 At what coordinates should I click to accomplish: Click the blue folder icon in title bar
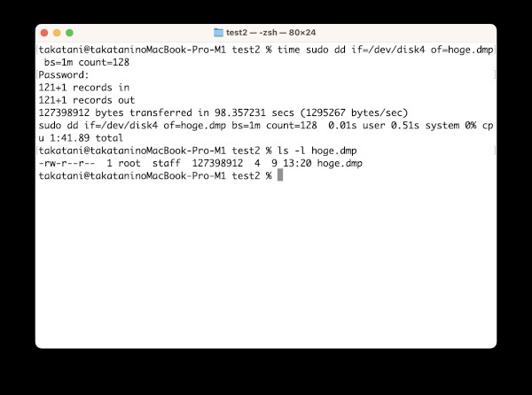coord(218,33)
